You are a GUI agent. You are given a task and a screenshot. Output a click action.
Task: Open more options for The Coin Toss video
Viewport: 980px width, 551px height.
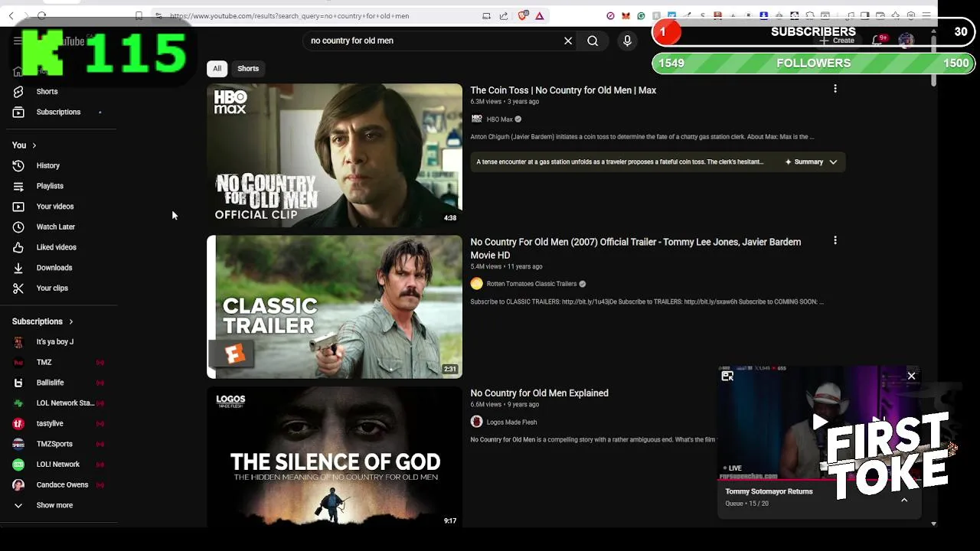(835, 89)
